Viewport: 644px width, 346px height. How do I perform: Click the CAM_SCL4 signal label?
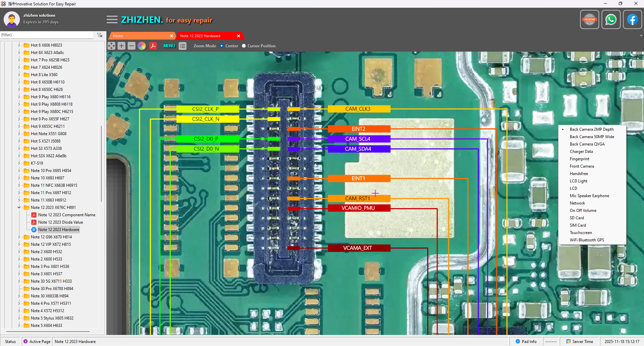(x=359, y=139)
